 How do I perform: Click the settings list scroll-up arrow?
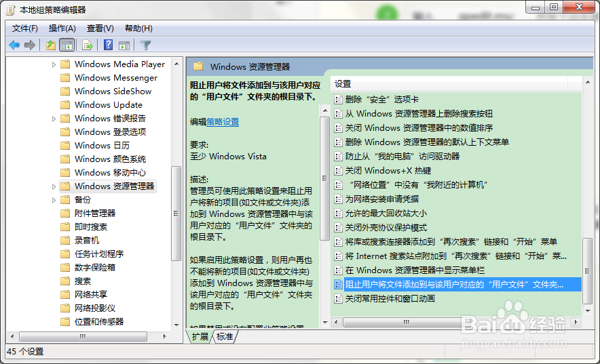click(588, 82)
